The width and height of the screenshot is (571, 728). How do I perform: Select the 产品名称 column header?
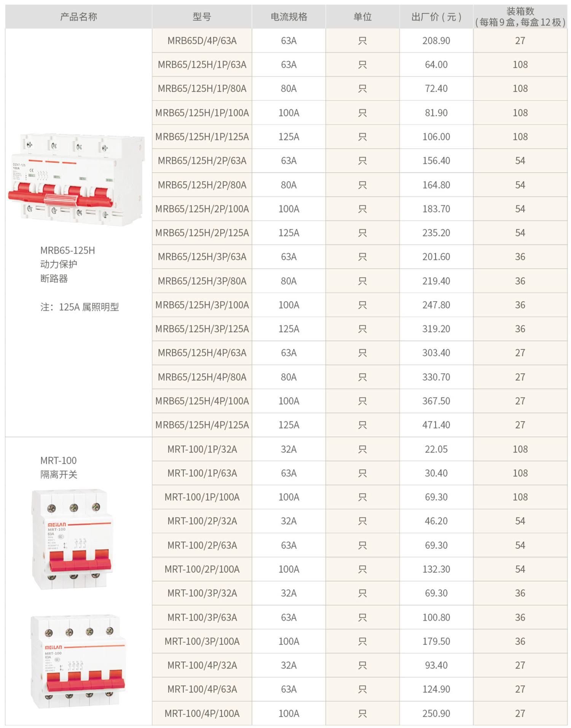point(79,17)
